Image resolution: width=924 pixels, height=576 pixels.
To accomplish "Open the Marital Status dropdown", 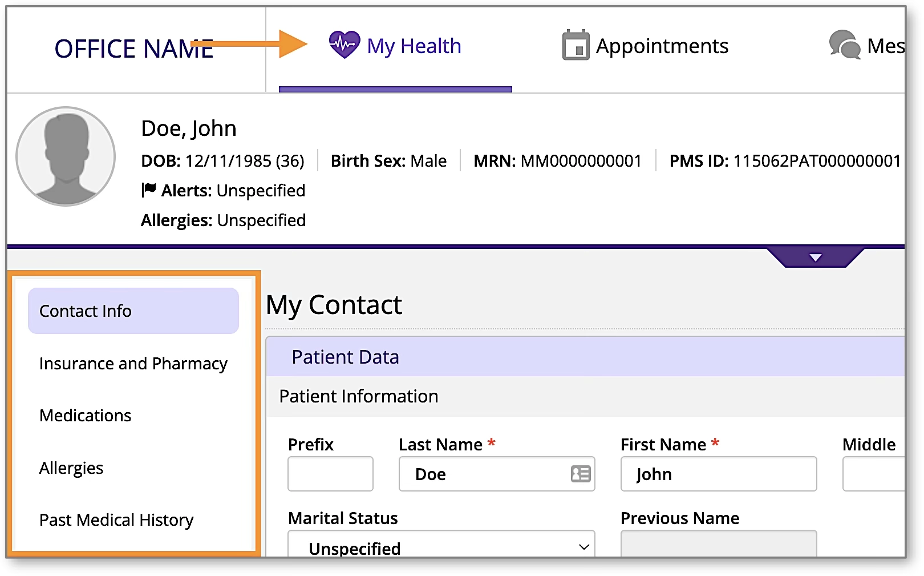I will click(441, 546).
